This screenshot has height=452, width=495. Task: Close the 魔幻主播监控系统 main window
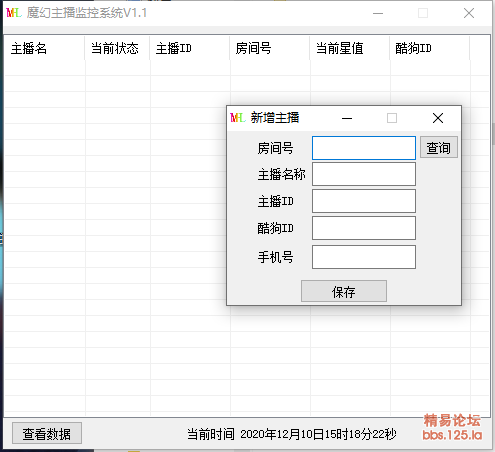[469, 13]
